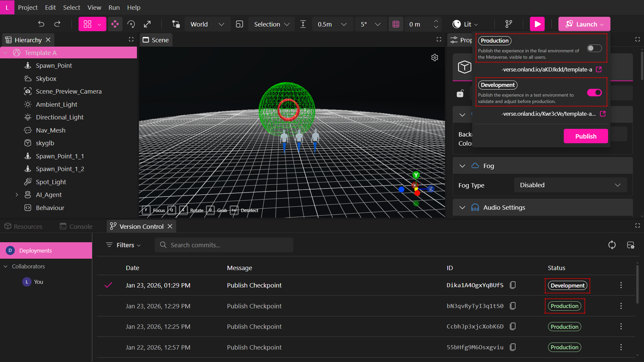Click the pink Publish button
This screenshot has width=644, height=362.
[586, 136]
